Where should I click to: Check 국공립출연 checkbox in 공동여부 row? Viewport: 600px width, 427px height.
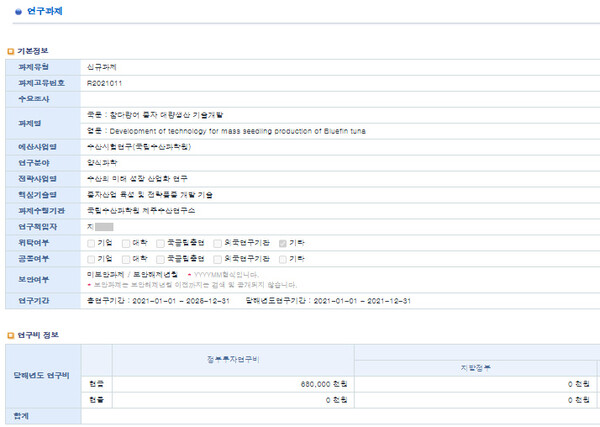[x=160, y=259]
